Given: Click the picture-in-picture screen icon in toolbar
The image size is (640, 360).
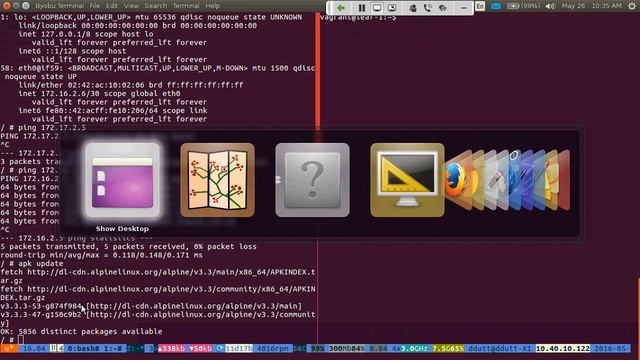Looking at the screenshot, I should [x=392, y=8].
